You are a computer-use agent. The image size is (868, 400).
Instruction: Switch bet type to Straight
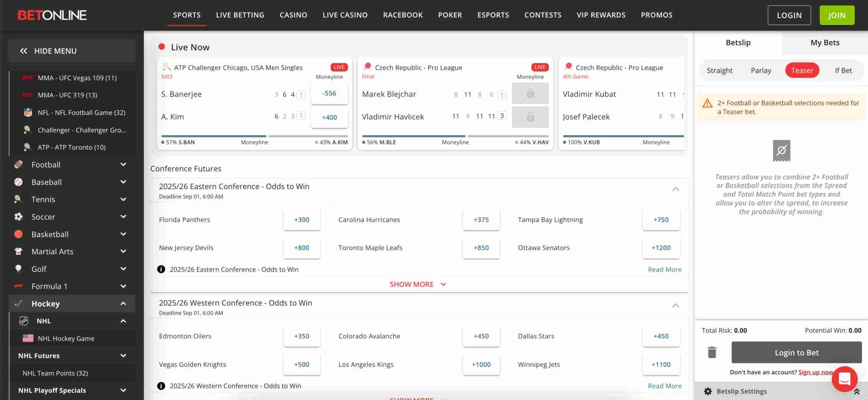tap(719, 70)
